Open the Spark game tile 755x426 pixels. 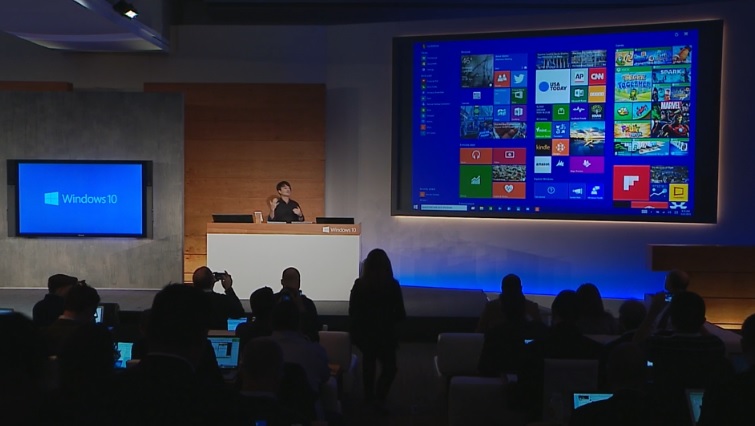click(x=671, y=74)
